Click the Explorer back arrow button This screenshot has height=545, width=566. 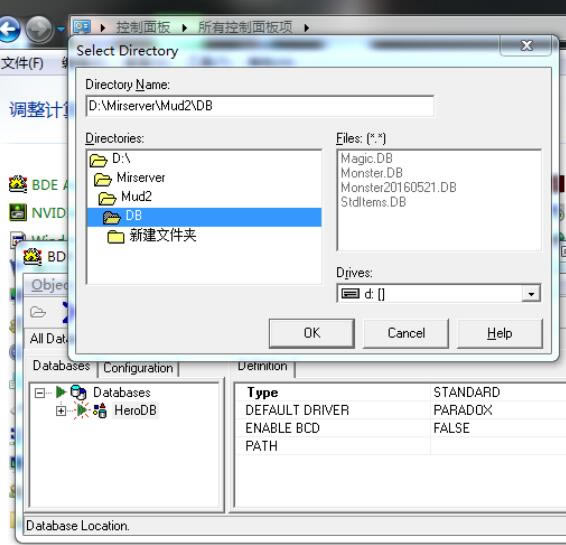[x=9, y=30]
